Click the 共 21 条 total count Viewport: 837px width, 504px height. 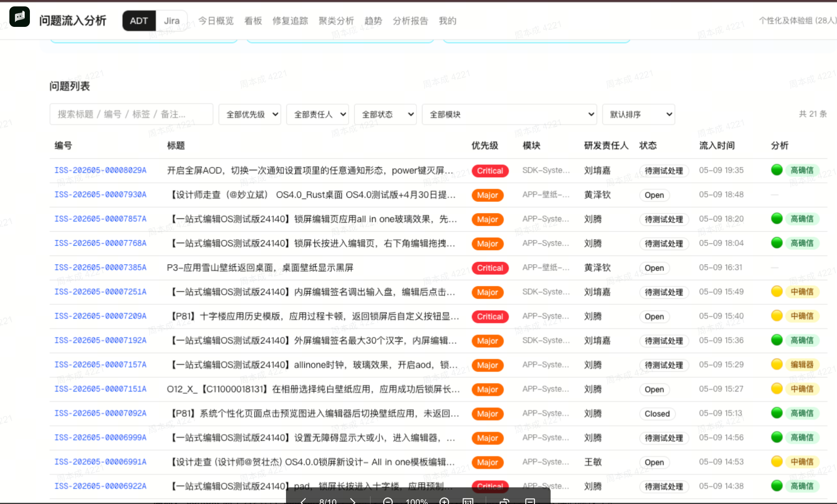(813, 114)
